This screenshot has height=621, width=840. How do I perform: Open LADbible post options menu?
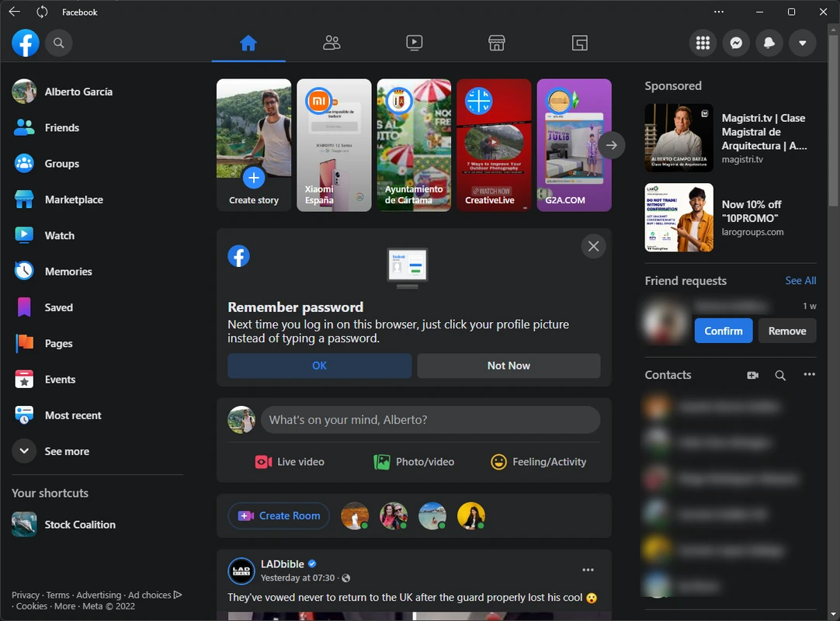coord(588,570)
